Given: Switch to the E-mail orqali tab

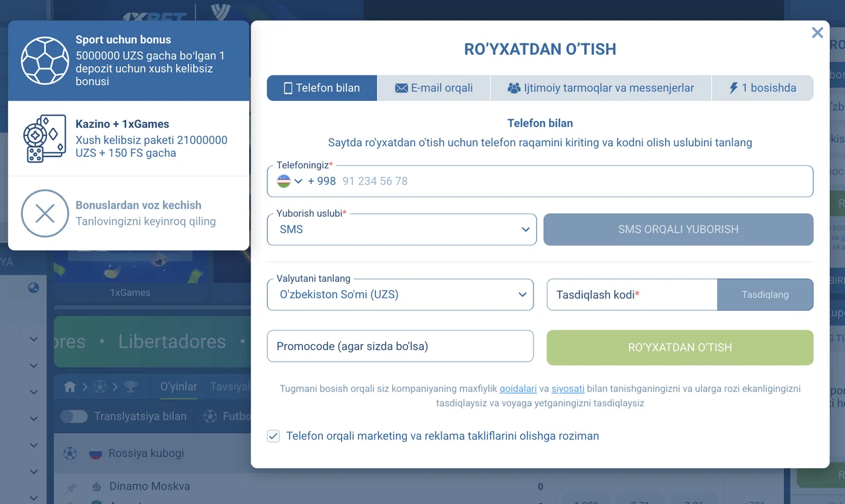Looking at the screenshot, I should tap(434, 88).
